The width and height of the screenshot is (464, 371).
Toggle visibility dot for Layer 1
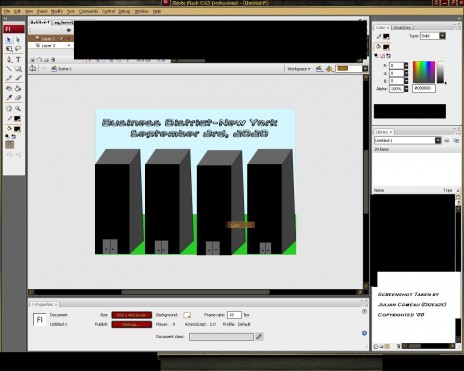69,39
